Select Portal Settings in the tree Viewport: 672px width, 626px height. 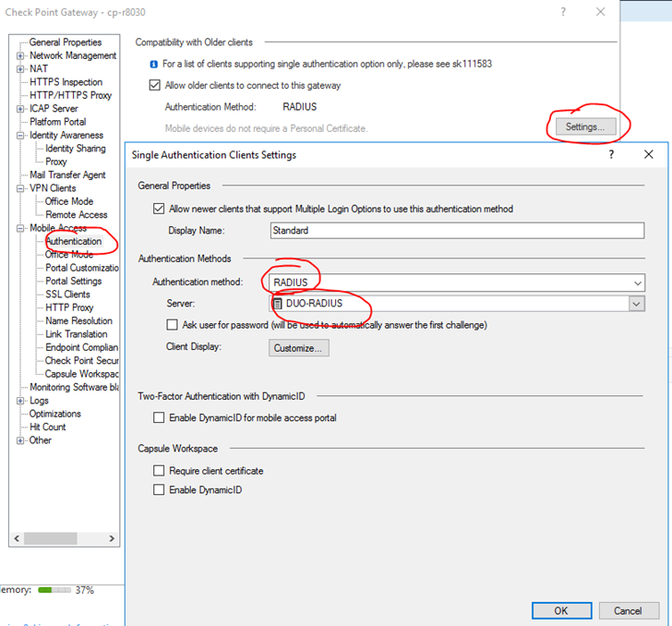click(x=74, y=282)
